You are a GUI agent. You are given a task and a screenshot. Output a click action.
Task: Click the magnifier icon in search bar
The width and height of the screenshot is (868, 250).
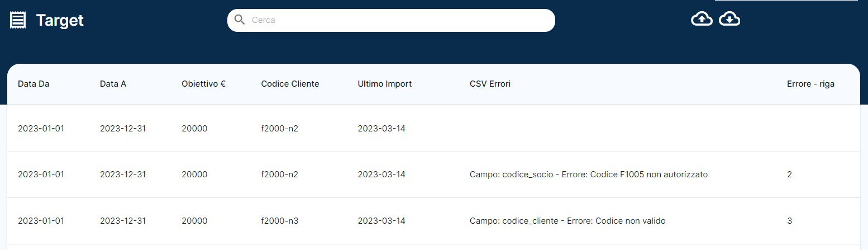coord(240,20)
